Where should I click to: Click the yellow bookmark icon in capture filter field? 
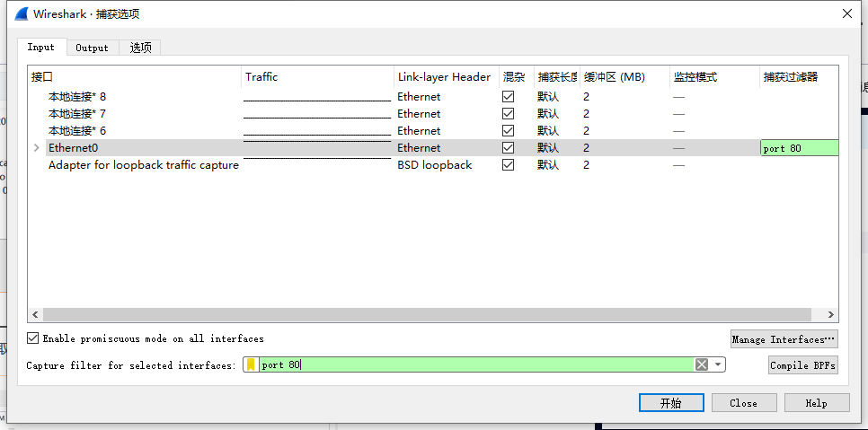[251, 364]
